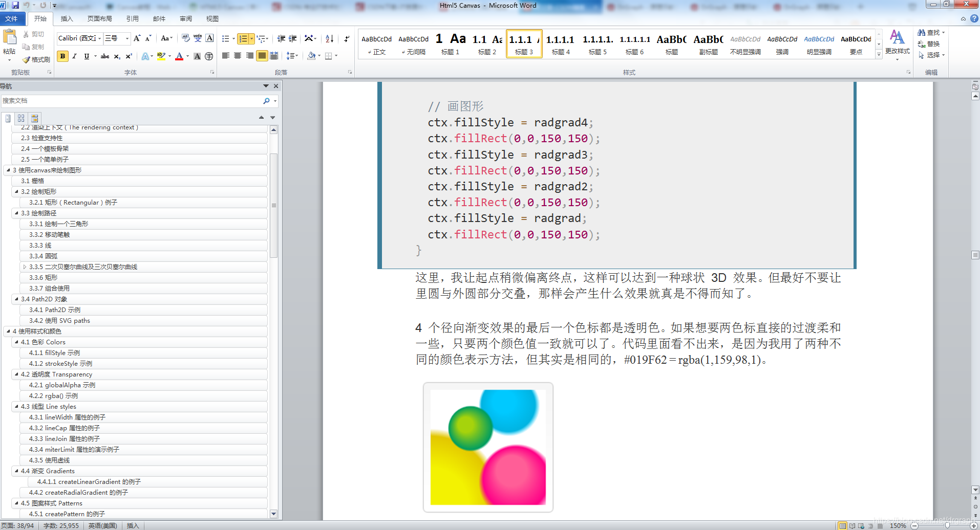Apply character shading icon
980x530 pixels.
pos(197,56)
